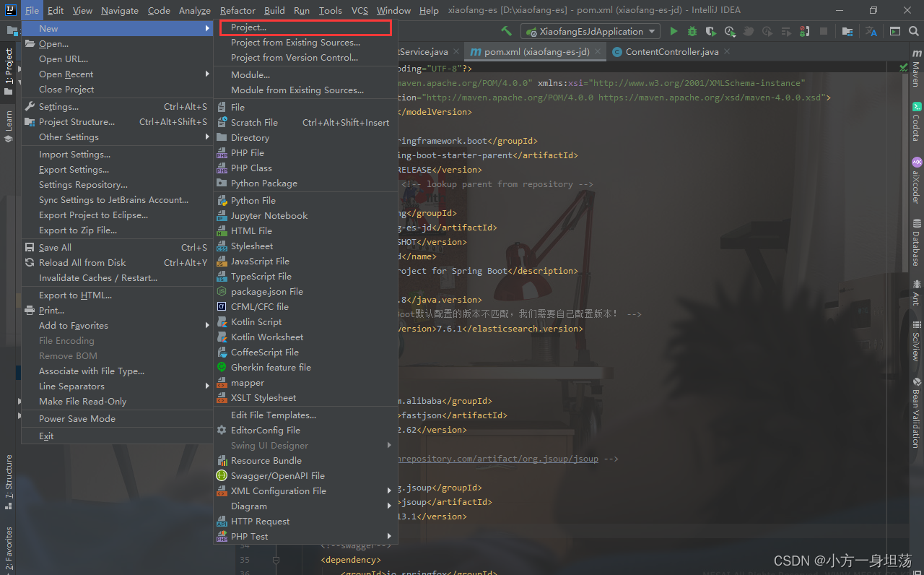Click Settings... in the File menu
The image size is (924, 575).
pos(117,106)
